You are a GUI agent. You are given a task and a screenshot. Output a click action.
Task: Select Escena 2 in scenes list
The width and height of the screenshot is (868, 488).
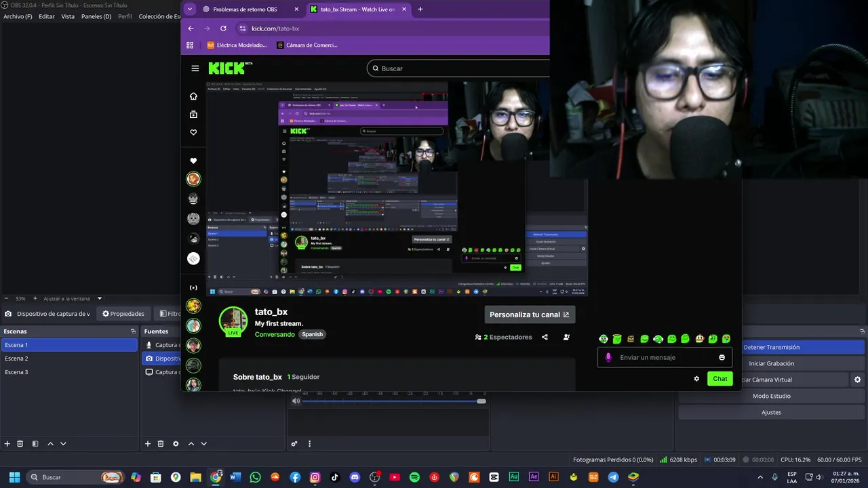coord(68,359)
